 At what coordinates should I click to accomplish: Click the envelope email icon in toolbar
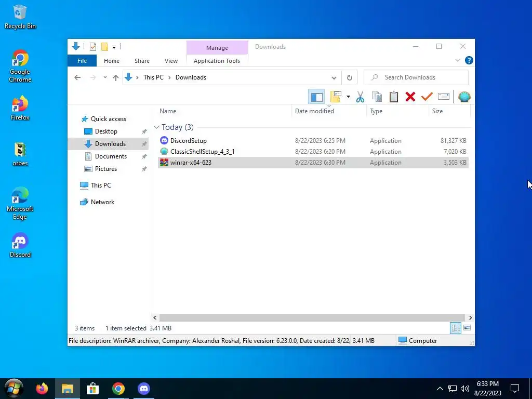tap(444, 97)
